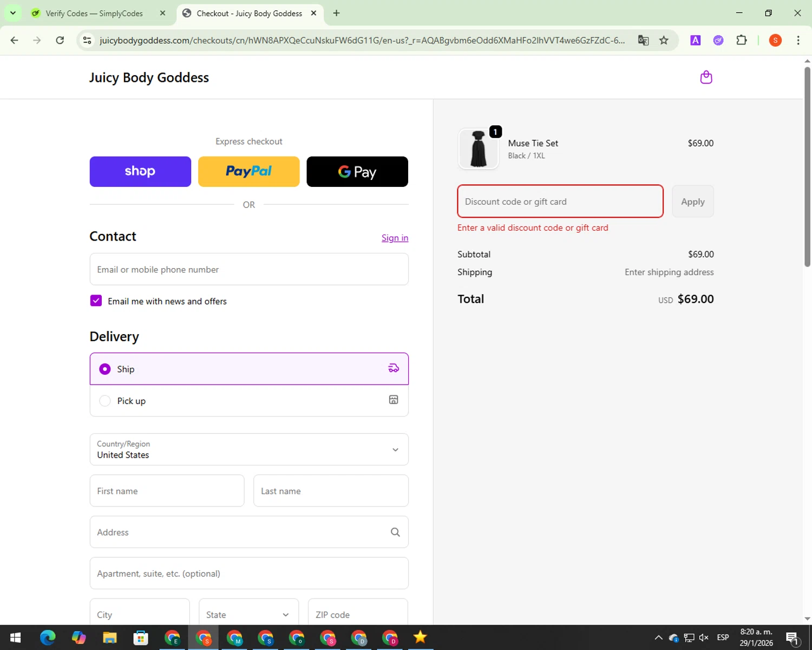Open the shopping bag cart icon
812x650 pixels.
point(706,77)
